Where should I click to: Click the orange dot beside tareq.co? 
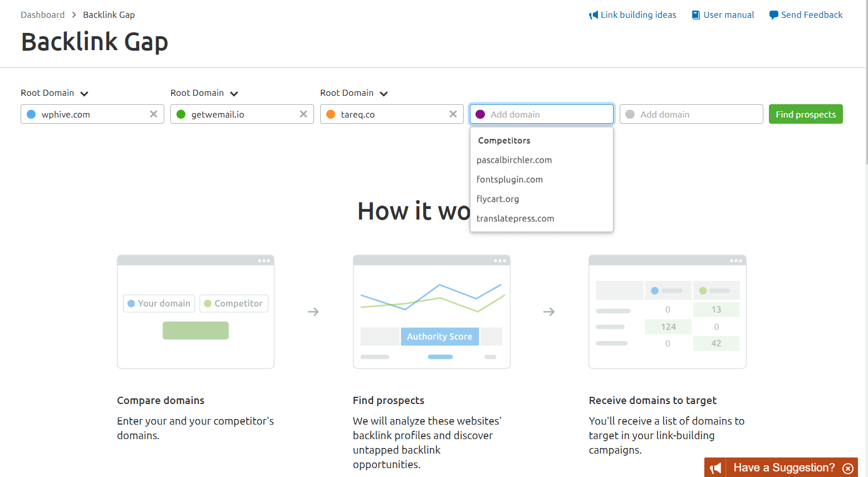click(331, 114)
